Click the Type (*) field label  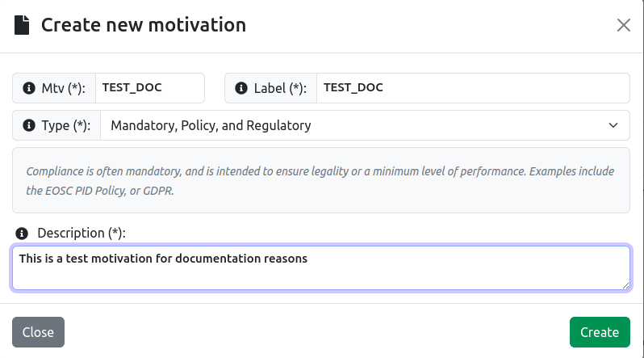tap(65, 125)
